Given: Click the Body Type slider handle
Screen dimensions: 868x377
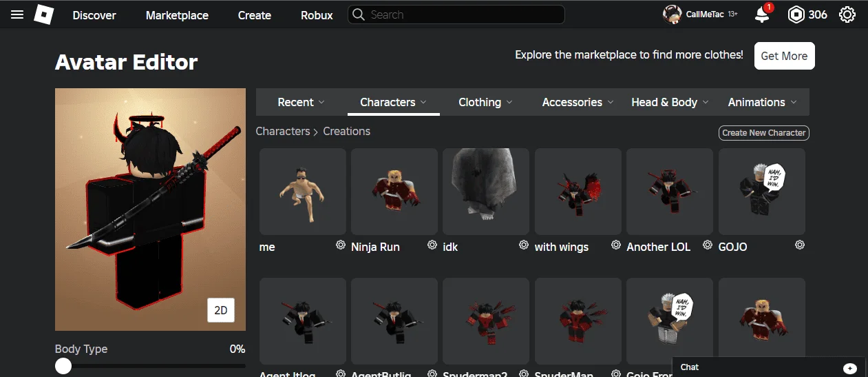Looking at the screenshot, I should pyautogui.click(x=63, y=366).
